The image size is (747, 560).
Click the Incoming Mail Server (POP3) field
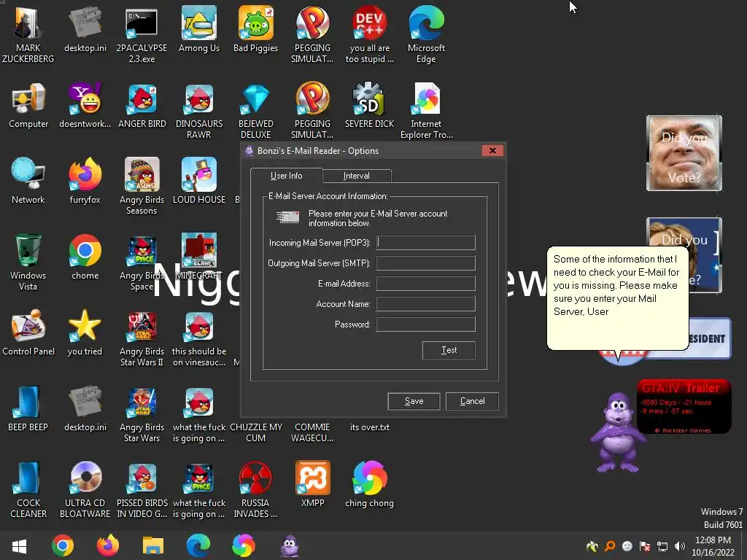425,242
